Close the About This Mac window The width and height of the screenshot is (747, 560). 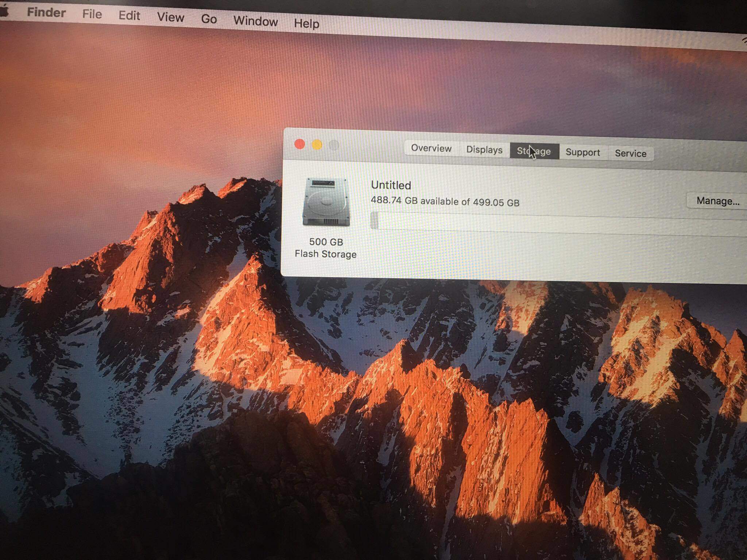(x=299, y=144)
